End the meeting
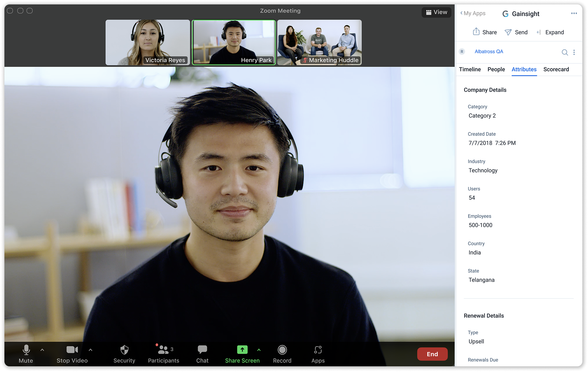Viewport: 588px width, 372px height. click(x=432, y=354)
